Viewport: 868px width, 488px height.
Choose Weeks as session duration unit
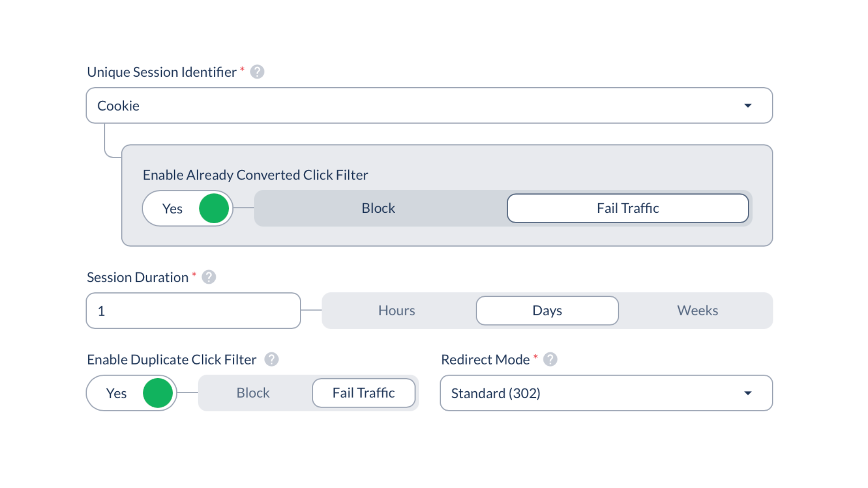pyautogui.click(x=698, y=310)
